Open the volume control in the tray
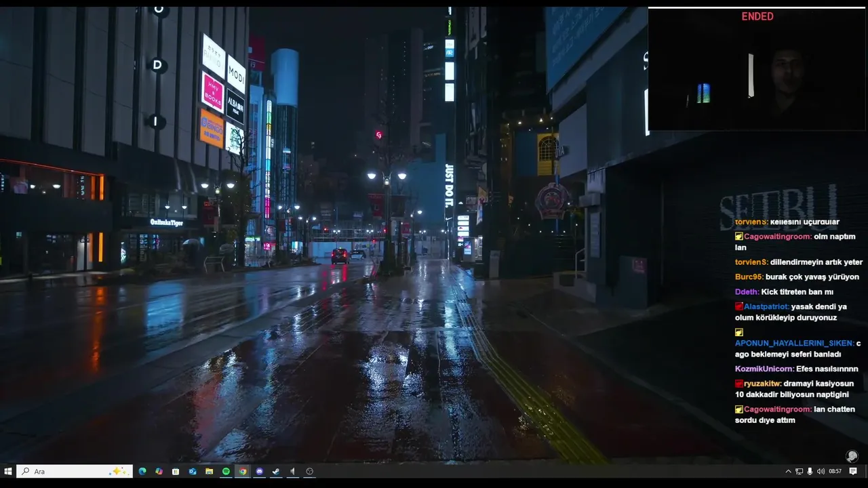868x488 pixels. (x=821, y=471)
